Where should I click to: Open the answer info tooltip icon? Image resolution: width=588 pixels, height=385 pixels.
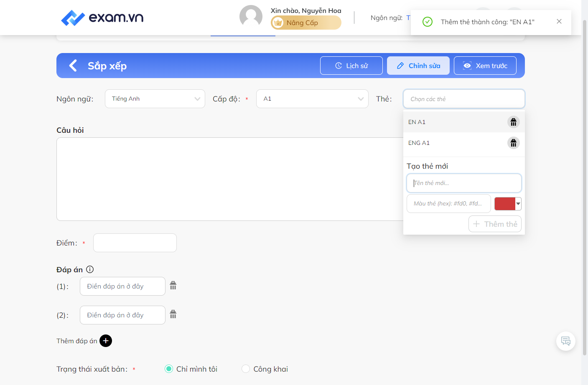[x=90, y=269]
